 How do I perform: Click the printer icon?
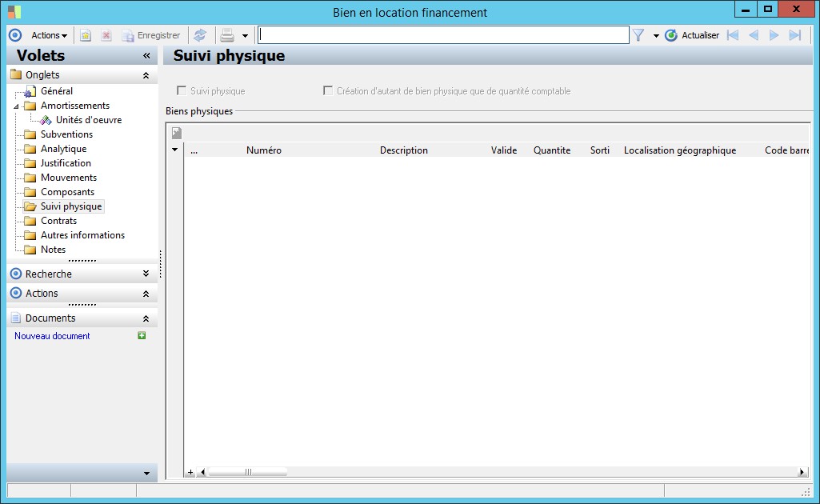(227, 35)
